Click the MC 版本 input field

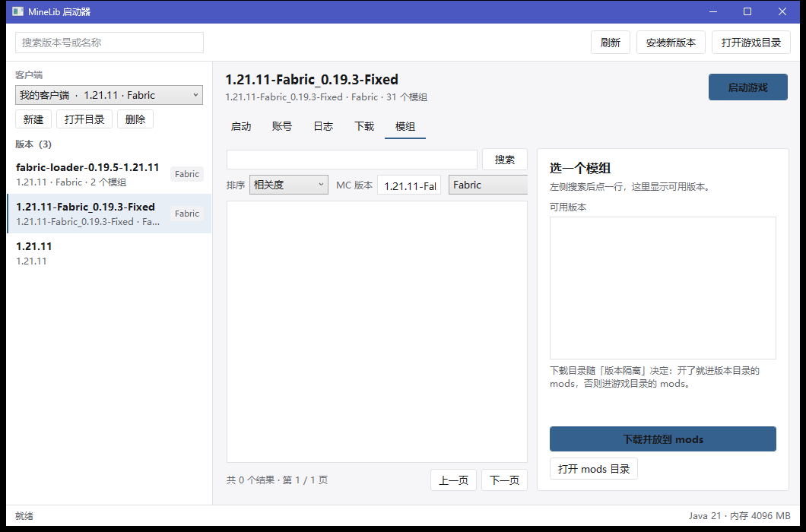tap(409, 185)
